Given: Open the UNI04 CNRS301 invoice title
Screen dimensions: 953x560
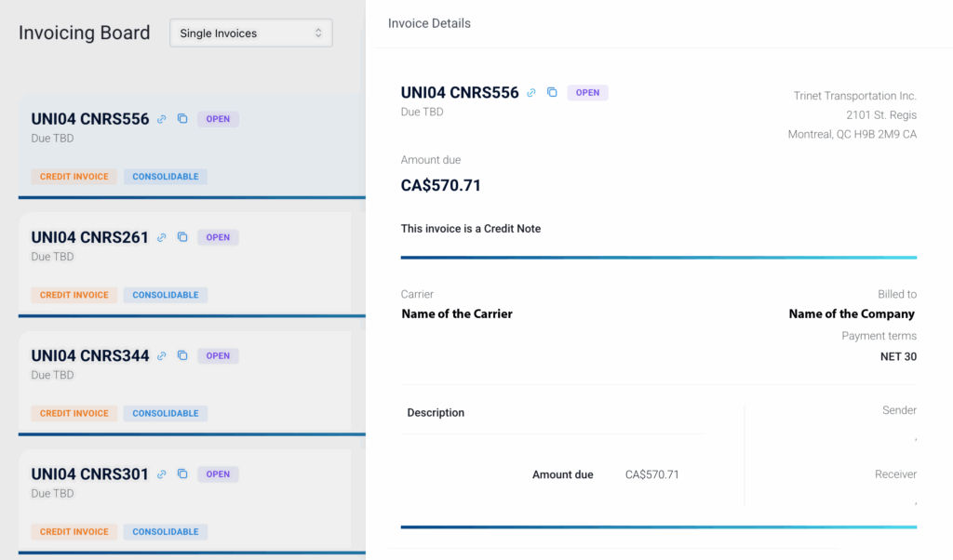Looking at the screenshot, I should [90, 474].
